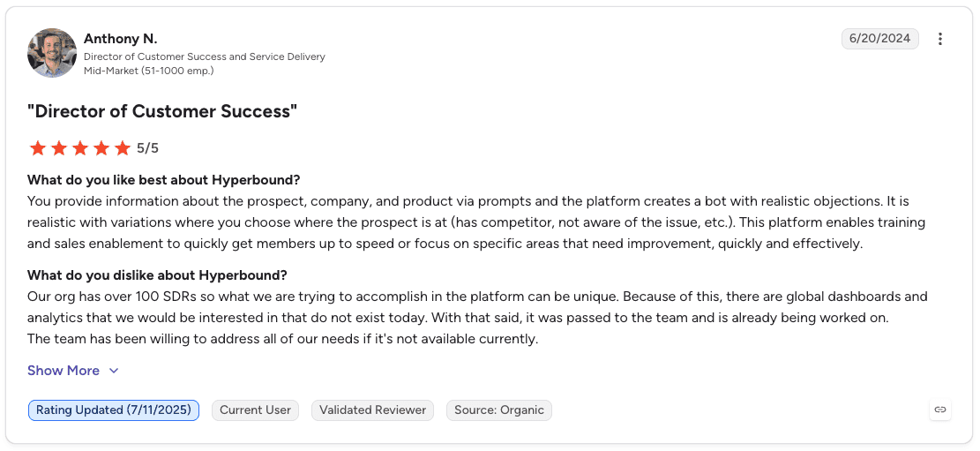Click the Source: Organic tag

[x=498, y=410]
